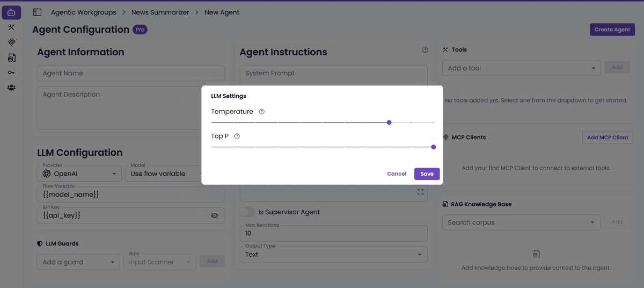
Task: Open the agents robot icon in sidebar
Action: (11, 12)
